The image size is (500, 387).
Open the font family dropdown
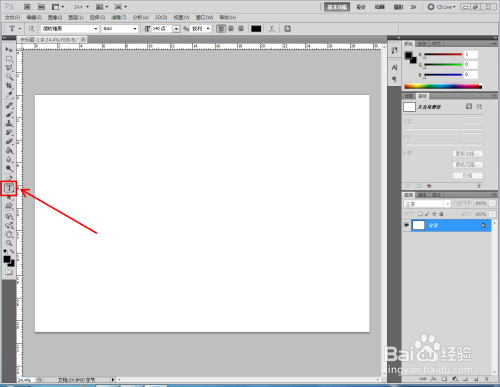(x=70, y=29)
